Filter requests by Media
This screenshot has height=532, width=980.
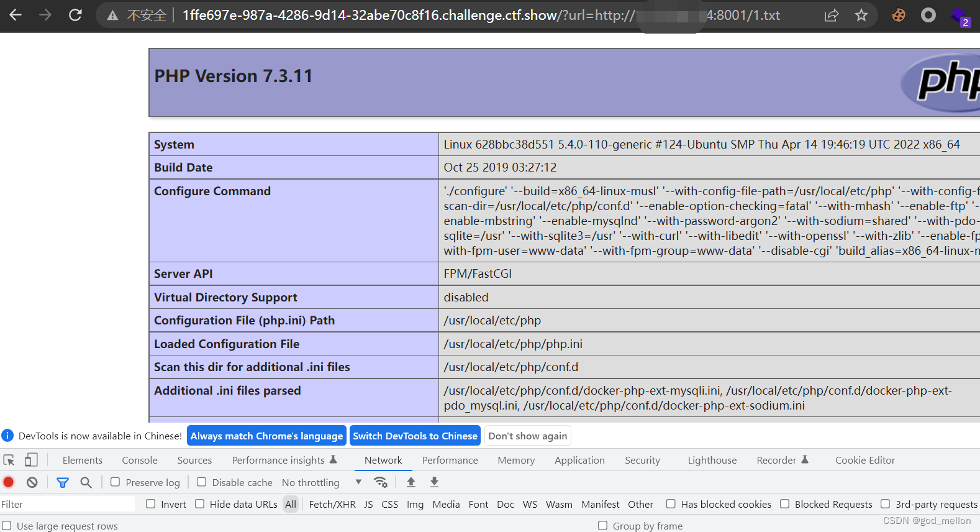[x=446, y=504]
